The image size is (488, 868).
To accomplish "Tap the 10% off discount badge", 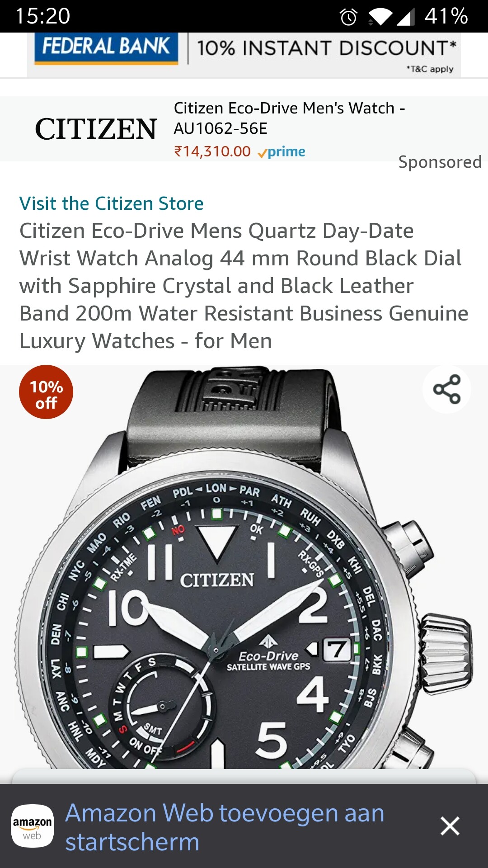I will (x=46, y=392).
